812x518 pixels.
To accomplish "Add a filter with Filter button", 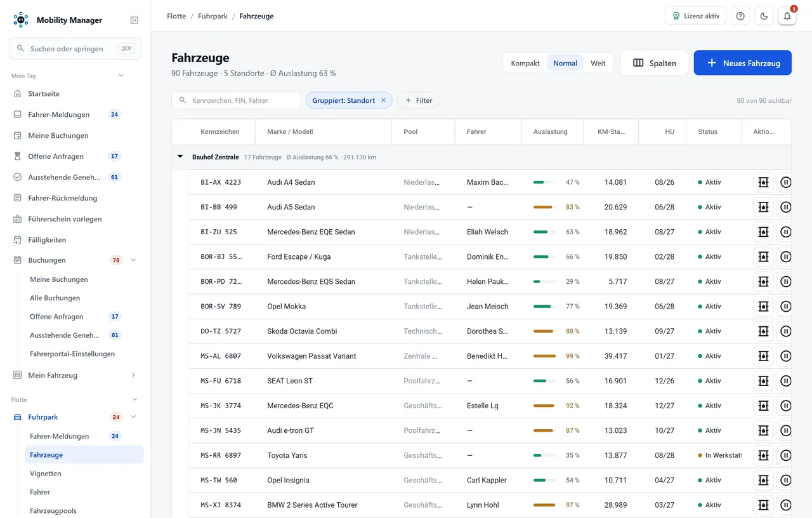I will (418, 100).
